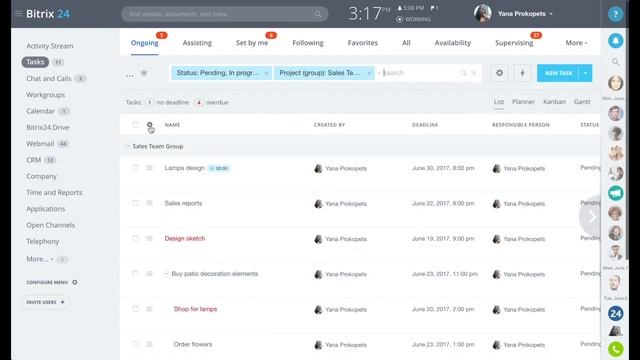The width and height of the screenshot is (640, 360).
Task: Switch to Gantt view
Action: [582, 102]
